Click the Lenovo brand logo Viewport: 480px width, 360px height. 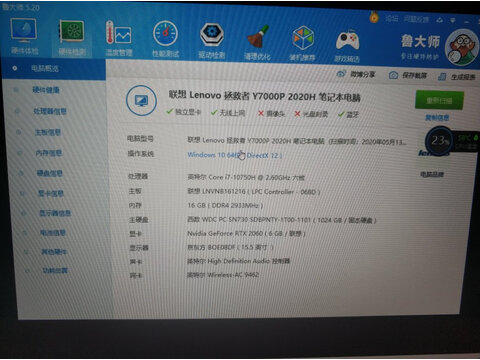pos(433,154)
